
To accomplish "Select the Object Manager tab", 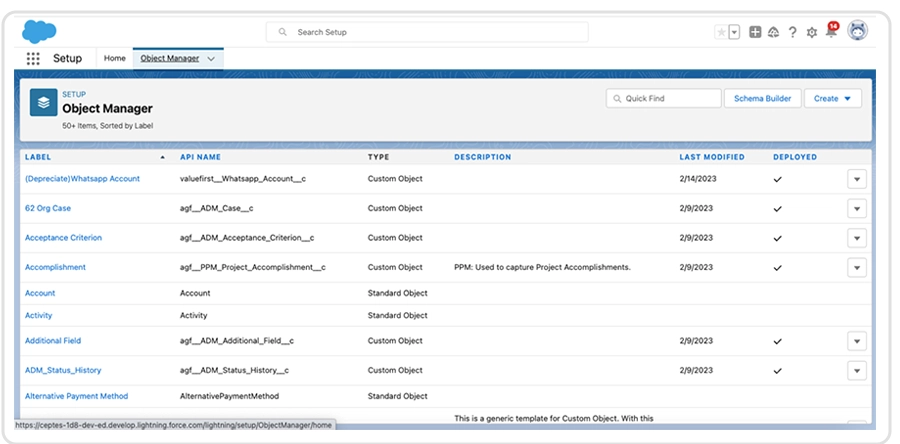I will coord(169,59).
